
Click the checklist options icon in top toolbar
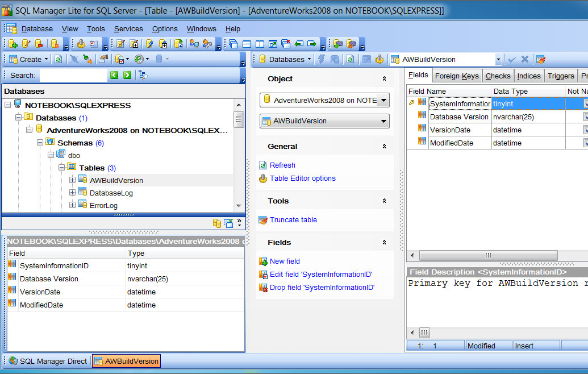click(94, 44)
